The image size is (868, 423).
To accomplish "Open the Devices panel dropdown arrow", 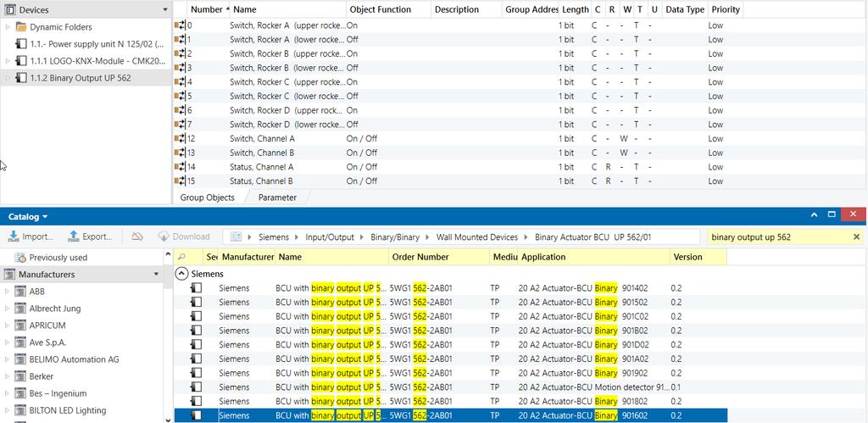I will pos(165,9).
